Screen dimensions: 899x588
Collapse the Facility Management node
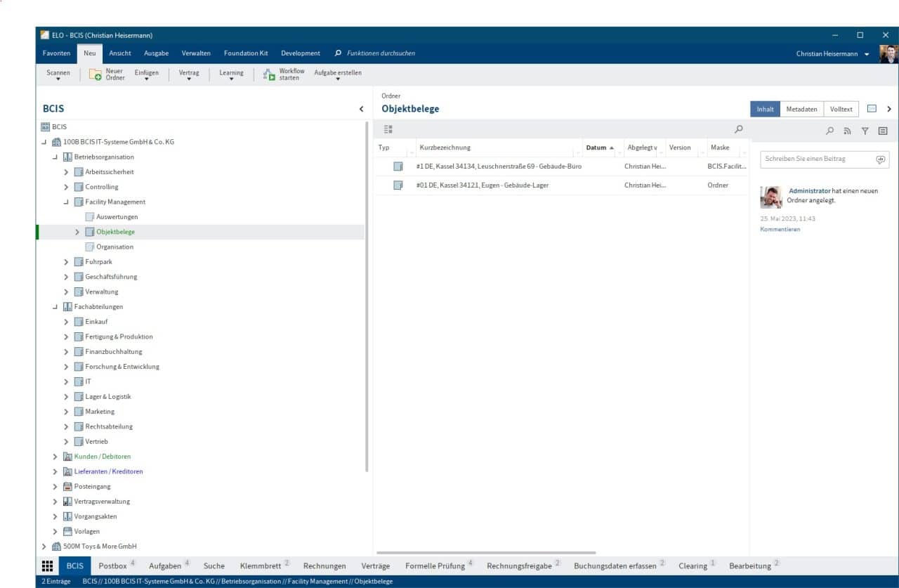pos(66,202)
